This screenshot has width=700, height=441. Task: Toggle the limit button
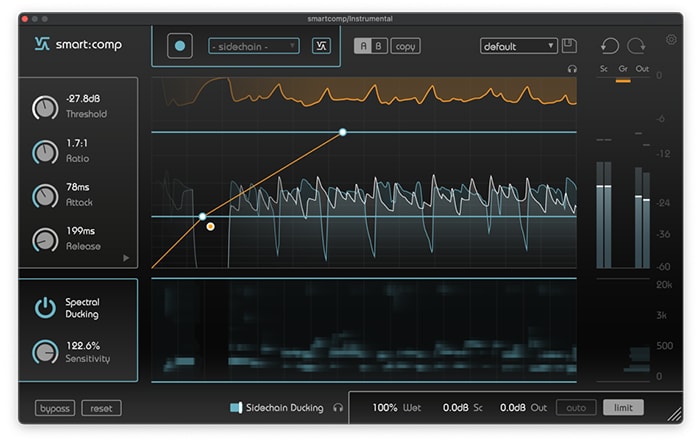pos(623,408)
